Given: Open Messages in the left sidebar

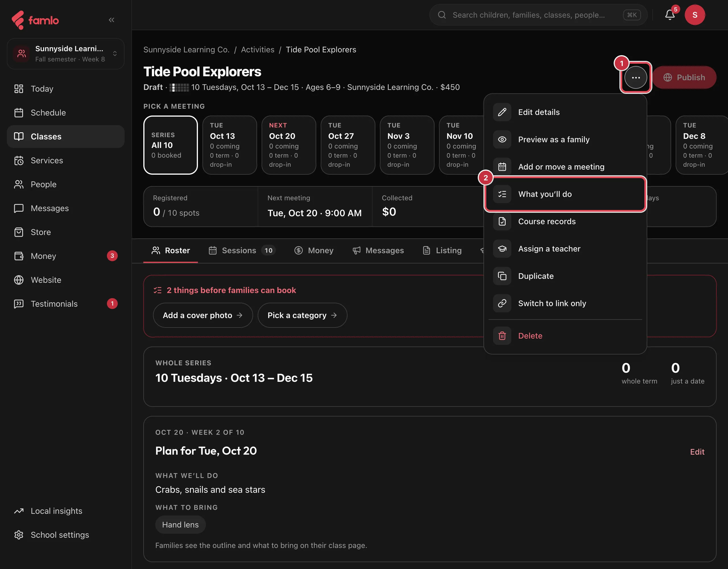Looking at the screenshot, I should [66, 208].
